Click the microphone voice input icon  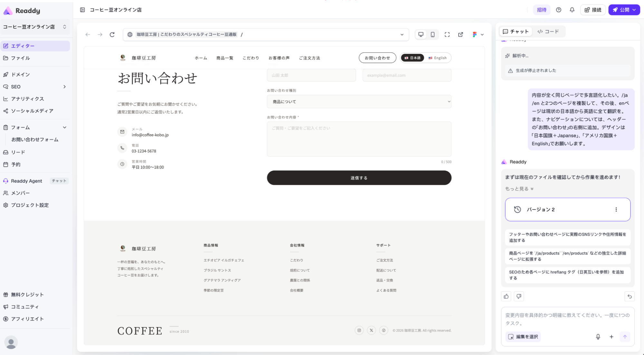(598, 337)
